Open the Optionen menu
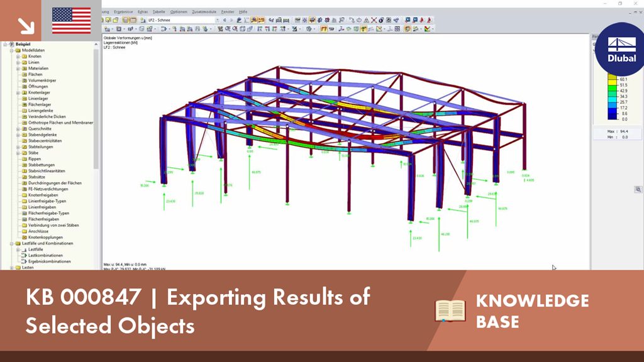Screen dimensions: 644x362 tap(178, 12)
